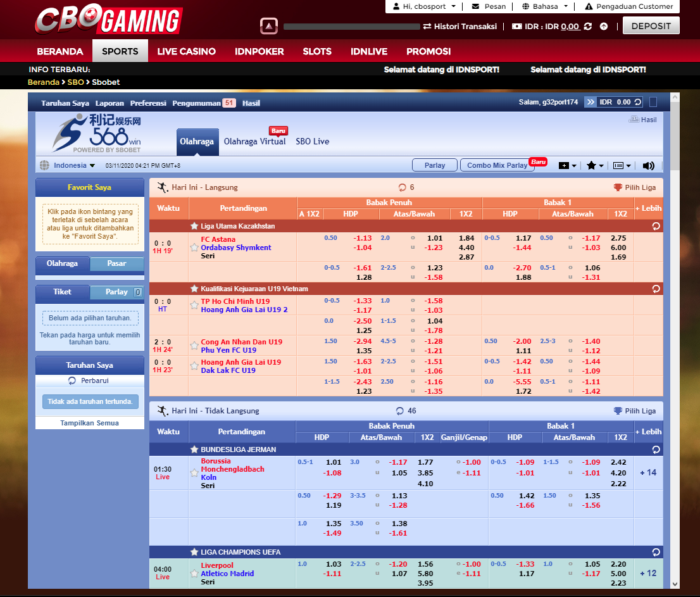Click the Perbarui refresh icon in Taruhan Saya
Screen dimensions: 700x597
72,380
